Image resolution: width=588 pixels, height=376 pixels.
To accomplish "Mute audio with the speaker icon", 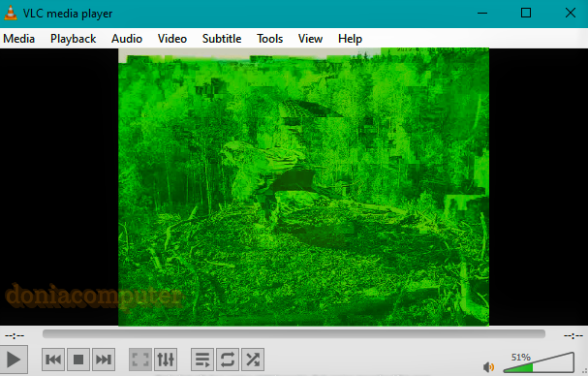I will pos(488,366).
